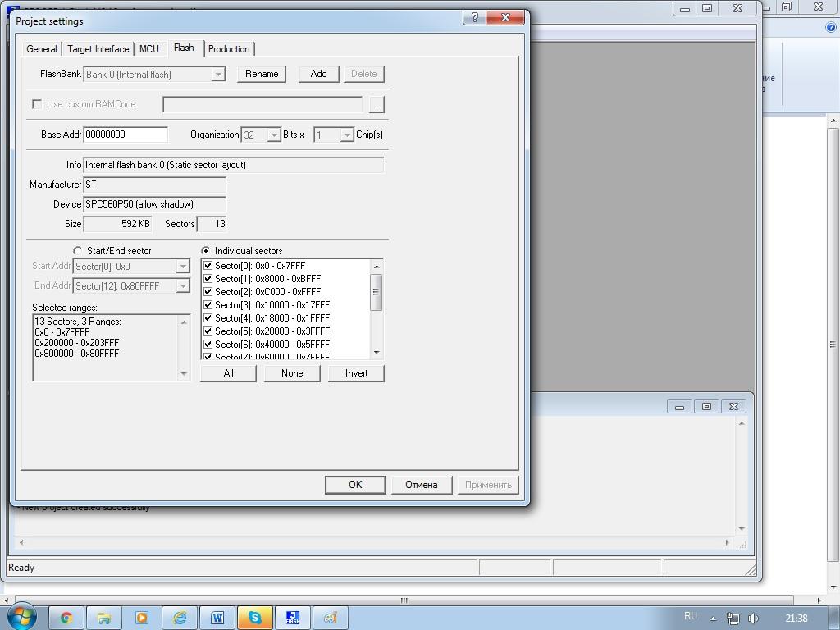
Task: Click the Base Addr input field
Action: pos(126,135)
